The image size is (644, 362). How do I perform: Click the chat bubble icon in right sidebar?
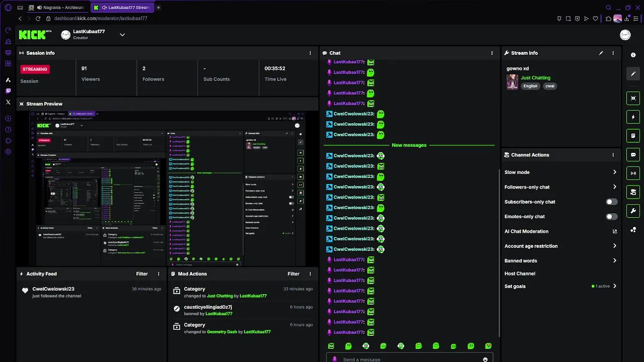pyautogui.click(x=633, y=154)
